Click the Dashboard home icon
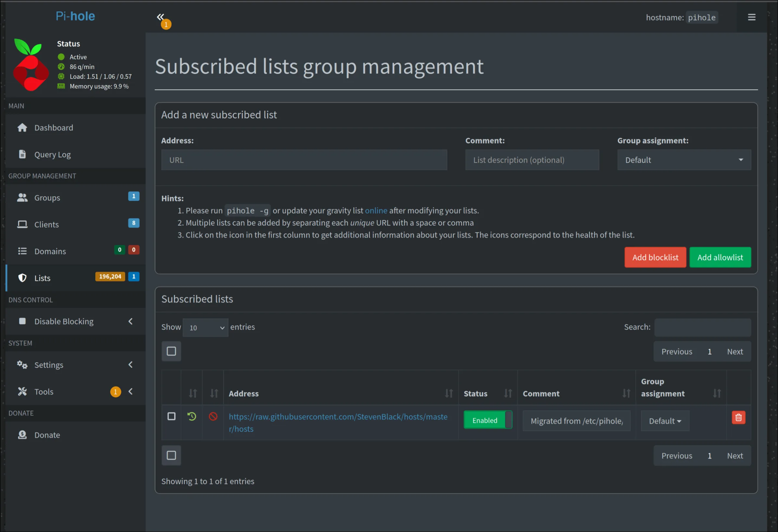 (22, 128)
